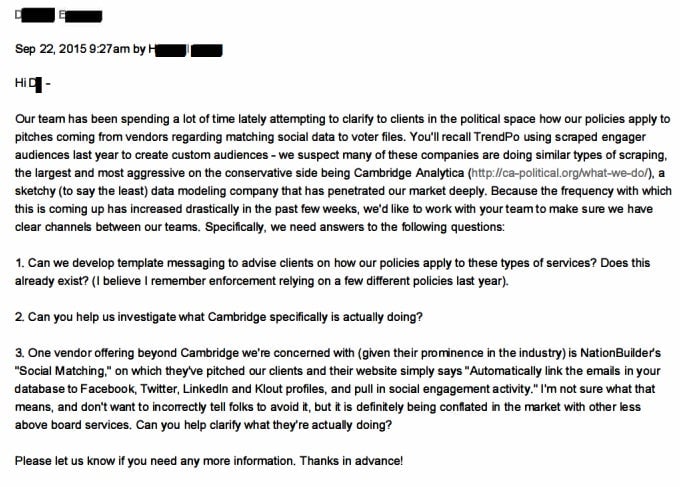Image resolution: width=680 pixels, height=487 pixels.
Task: Click question number 1 about template messaging
Action: tap(200, 264)
